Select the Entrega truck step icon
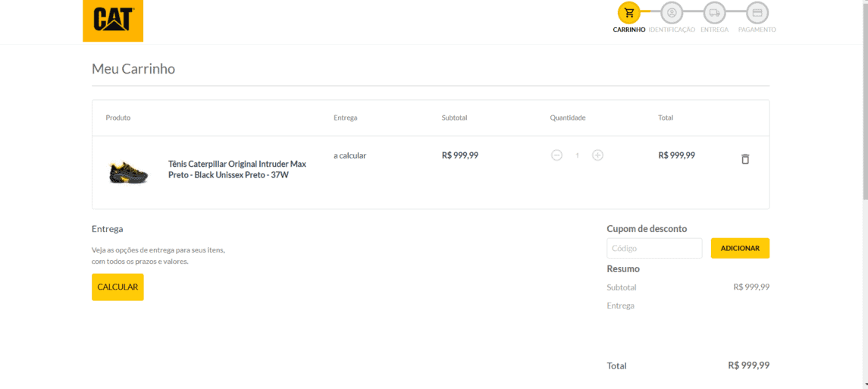The image size is (868, 389). 714,13
